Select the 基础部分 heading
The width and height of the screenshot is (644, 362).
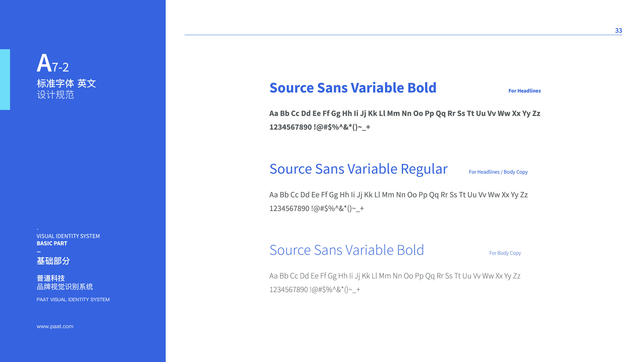[53, 261]
